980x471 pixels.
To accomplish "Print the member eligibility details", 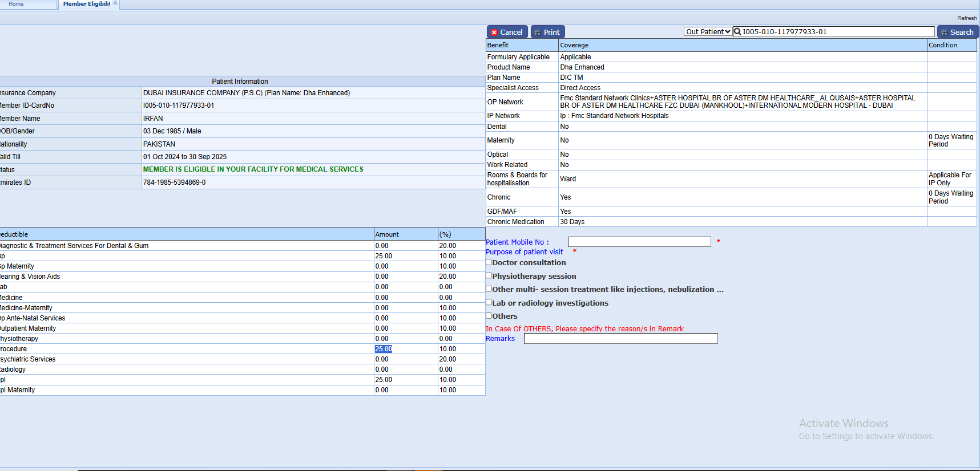I will click(547, 33).
